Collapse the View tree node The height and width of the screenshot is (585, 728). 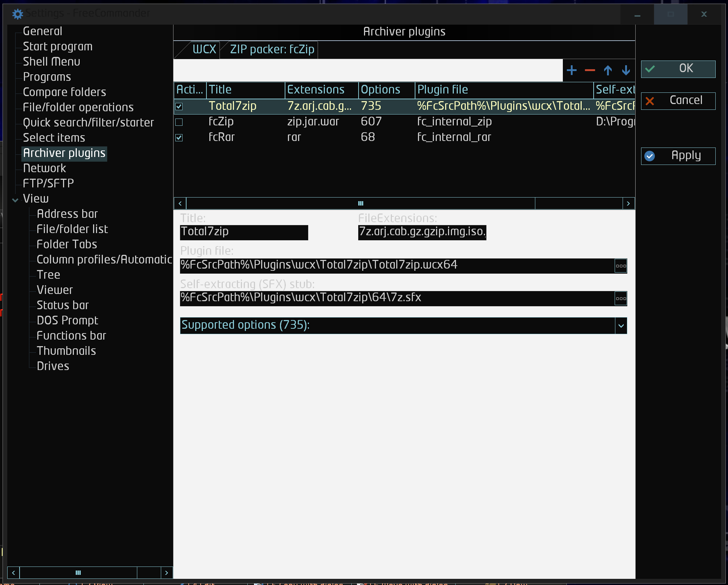click(15, 200)
